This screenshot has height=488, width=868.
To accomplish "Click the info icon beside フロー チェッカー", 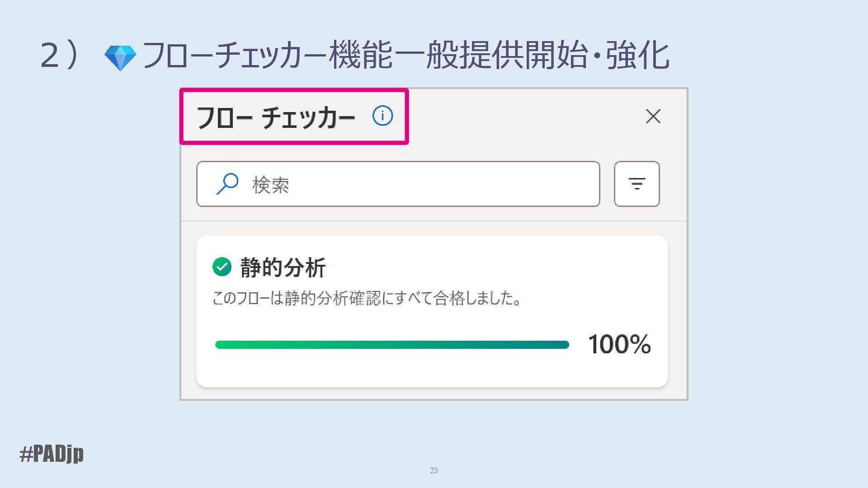I will click(382, 116).
